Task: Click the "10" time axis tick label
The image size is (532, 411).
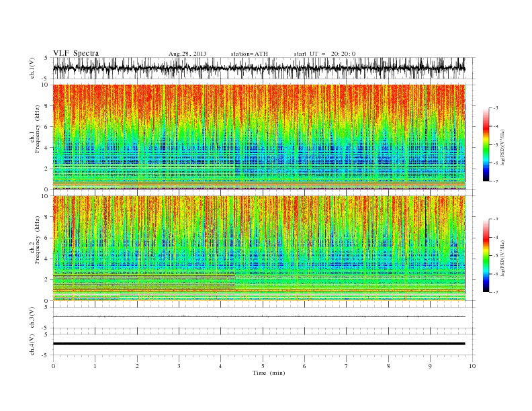Action: 472,366
